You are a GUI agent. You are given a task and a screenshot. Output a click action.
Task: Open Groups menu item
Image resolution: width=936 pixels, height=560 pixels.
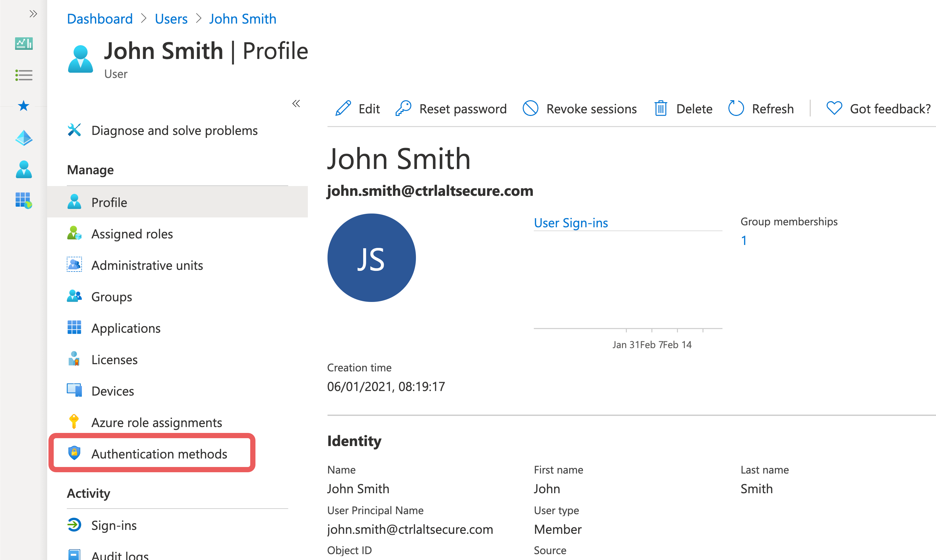(x=112, y=297)
